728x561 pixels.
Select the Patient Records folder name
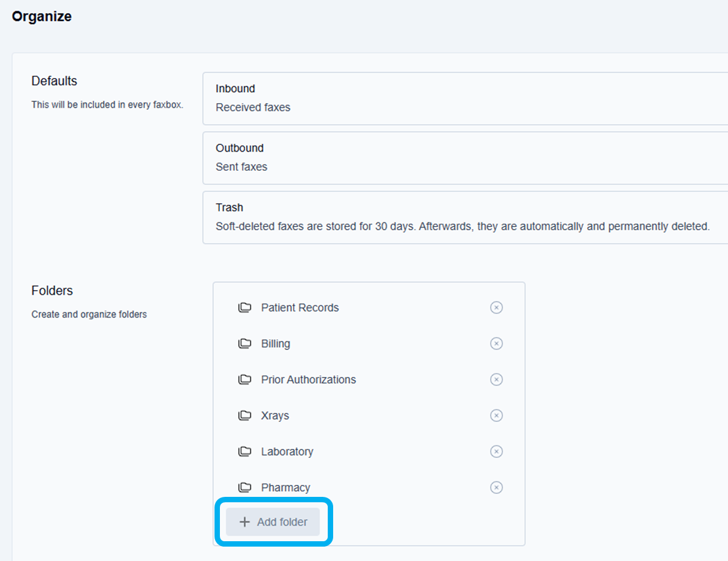tap(300, 307)
